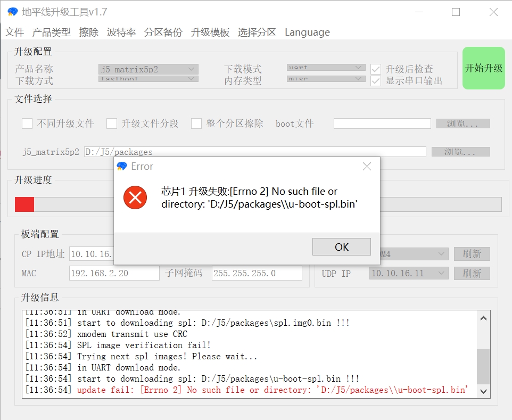
Task: Open the 产品名称 j5_matrix5p2 dropdown
Action: pos(148,69)
